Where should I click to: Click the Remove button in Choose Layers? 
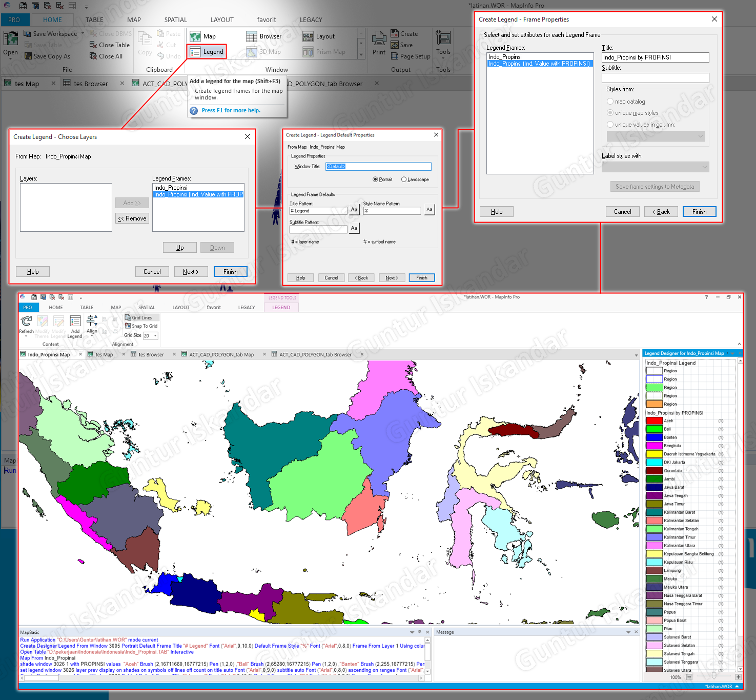tap(132, 218)
